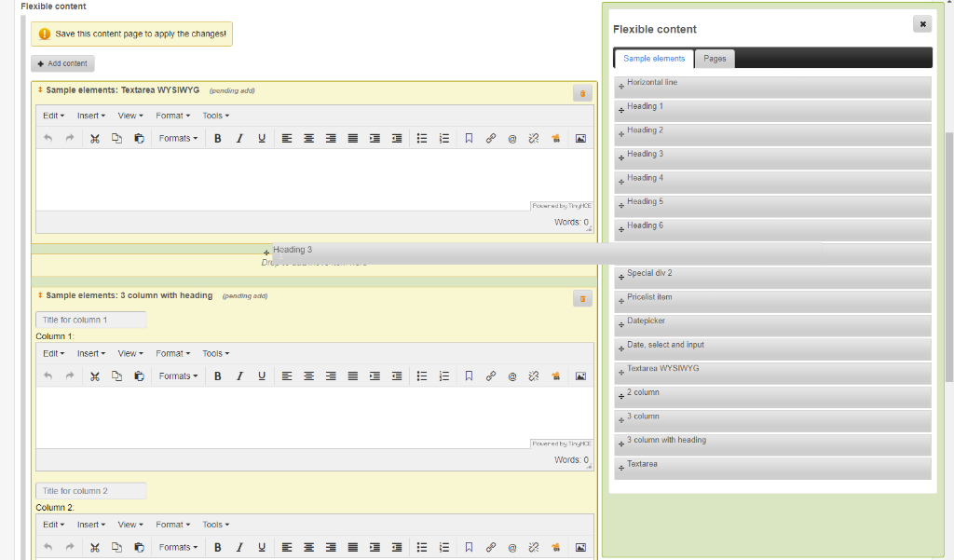Click the cut scissors icon in the top editor
The width and height of the screenshot is (954, 560).
tap(94, 139)
